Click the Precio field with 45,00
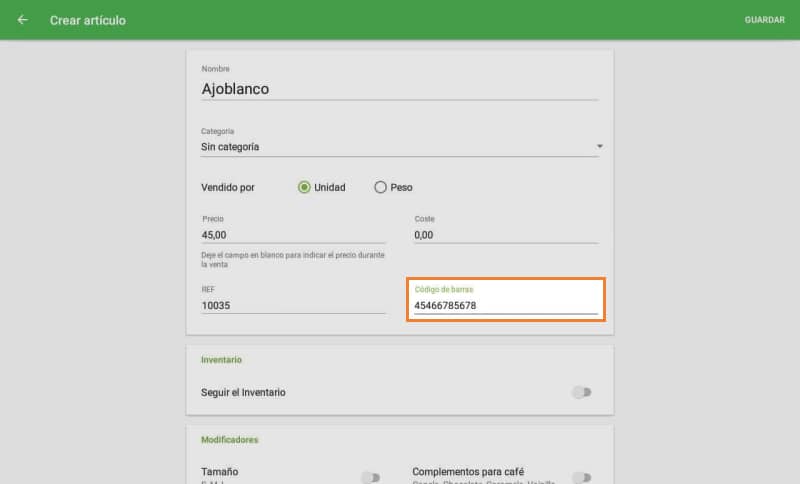 click(293, 235)
